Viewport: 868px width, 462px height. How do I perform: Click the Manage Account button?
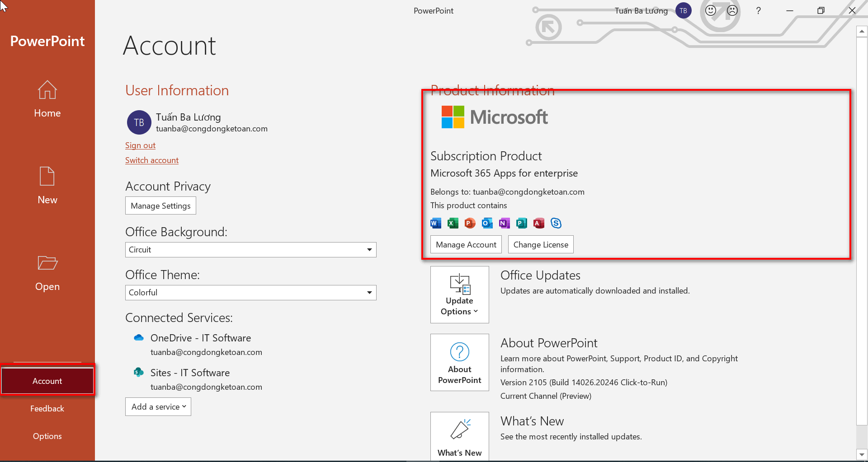(466, 244)
